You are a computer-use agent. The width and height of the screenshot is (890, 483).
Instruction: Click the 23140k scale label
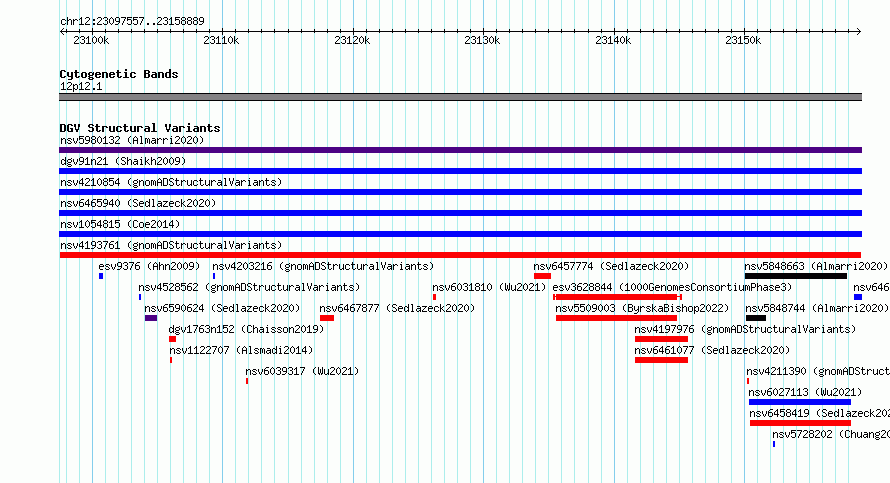pos(613,40)
